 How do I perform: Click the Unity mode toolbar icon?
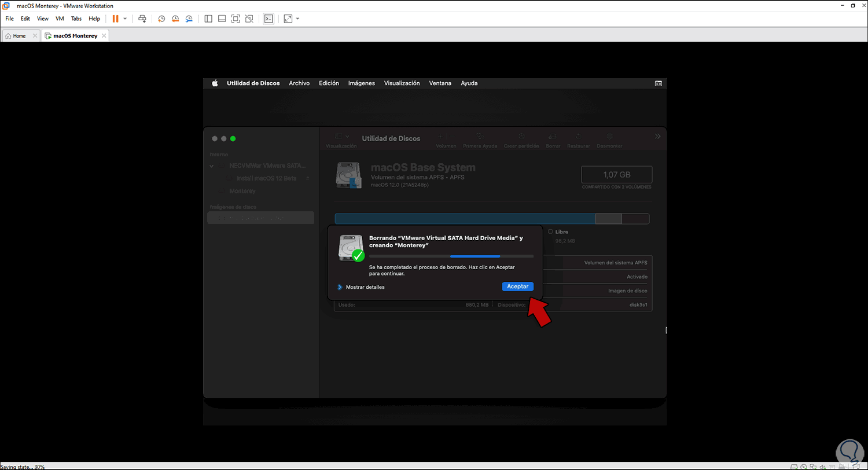pos(249,19)
